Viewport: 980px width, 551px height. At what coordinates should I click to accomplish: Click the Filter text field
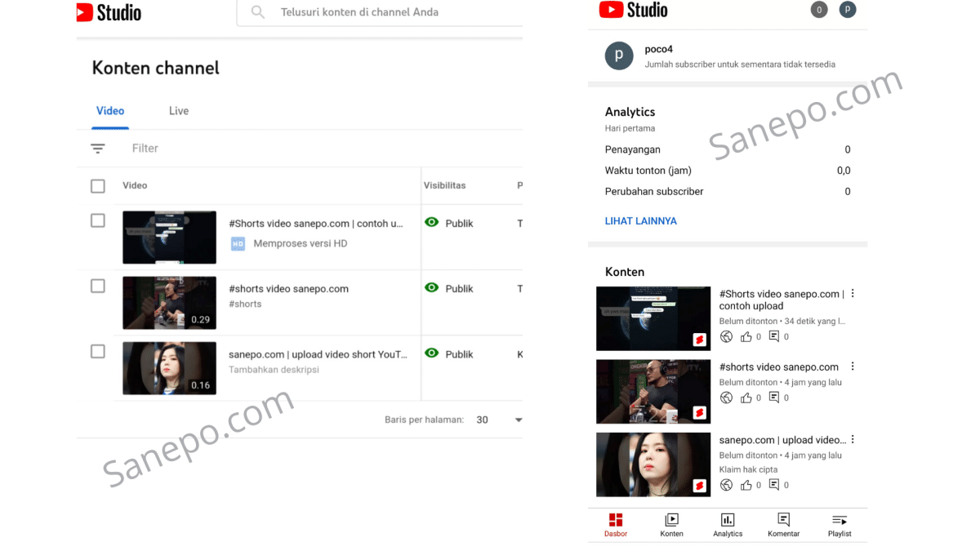click(145, 149)
